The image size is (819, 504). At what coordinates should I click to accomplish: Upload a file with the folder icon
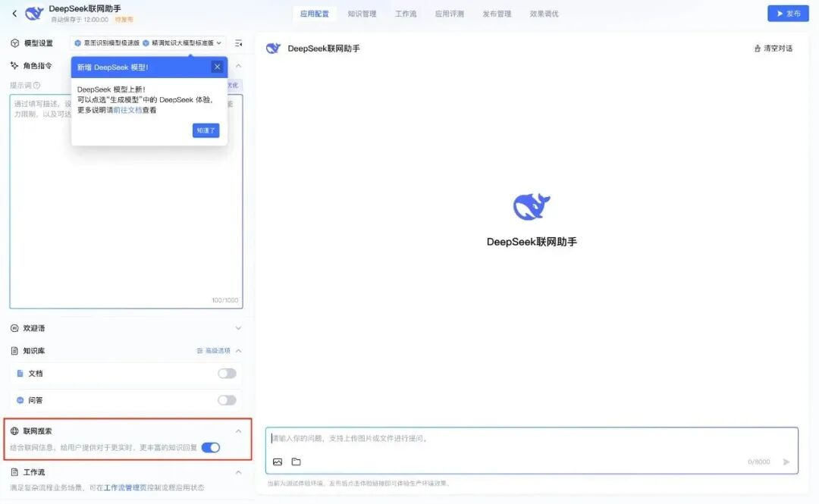click(x=297, y=462)
